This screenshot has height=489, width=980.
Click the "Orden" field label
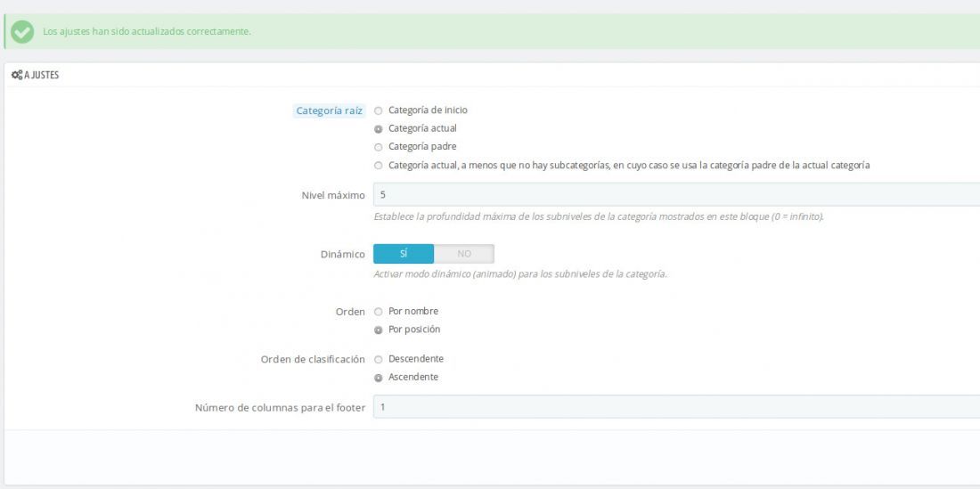350,312
